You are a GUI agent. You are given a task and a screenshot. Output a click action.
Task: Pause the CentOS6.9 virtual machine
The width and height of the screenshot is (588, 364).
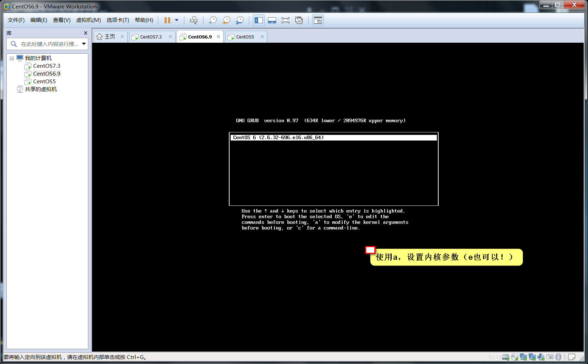tap(167, 20)
